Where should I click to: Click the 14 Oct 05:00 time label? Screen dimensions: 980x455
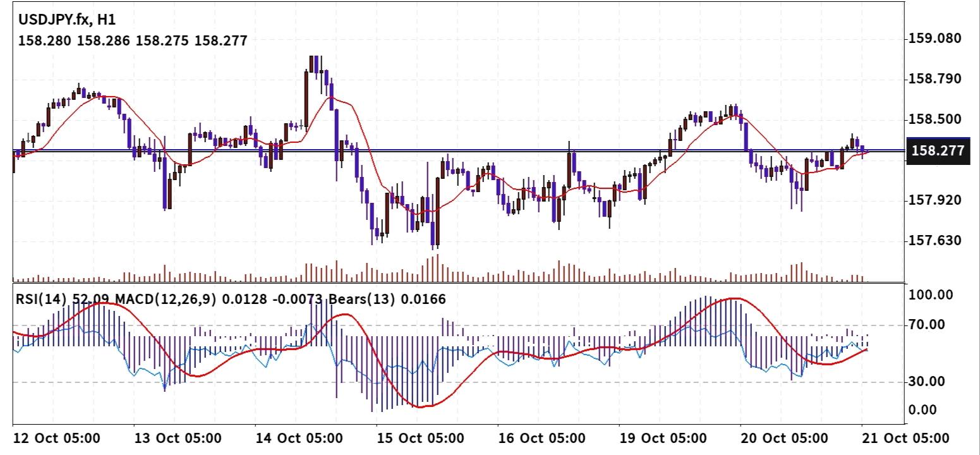[299, 439]
